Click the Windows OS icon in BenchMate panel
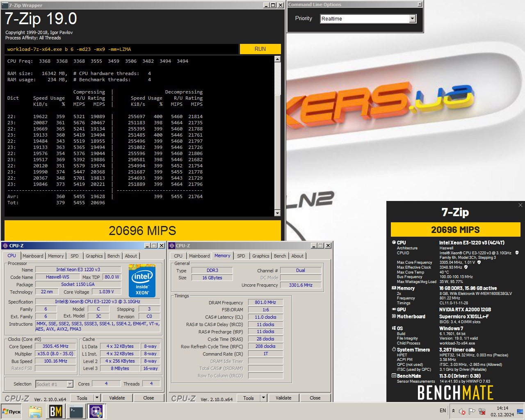525x420 pixels. point(394,328)
